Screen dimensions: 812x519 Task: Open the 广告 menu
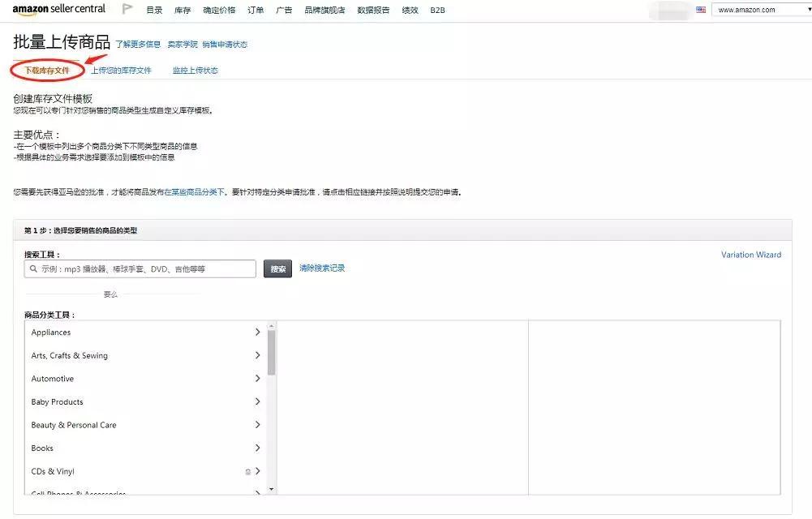[284, 10]
